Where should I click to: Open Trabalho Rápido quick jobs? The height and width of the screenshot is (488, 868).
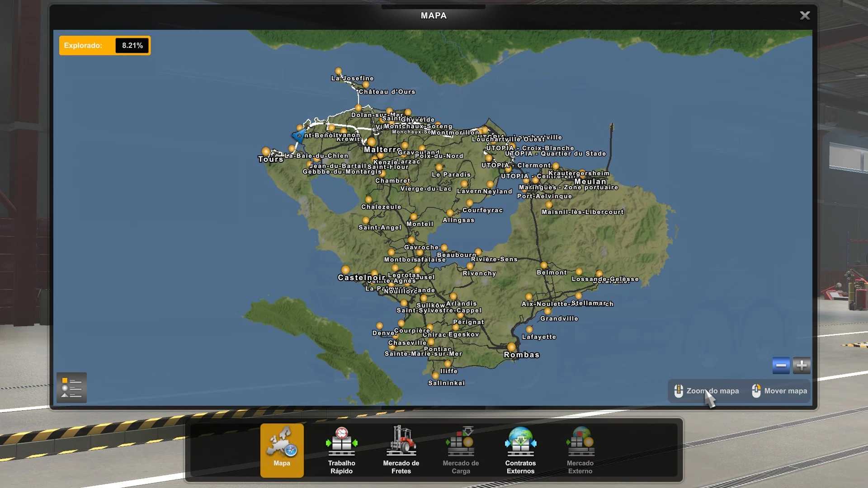341,450
